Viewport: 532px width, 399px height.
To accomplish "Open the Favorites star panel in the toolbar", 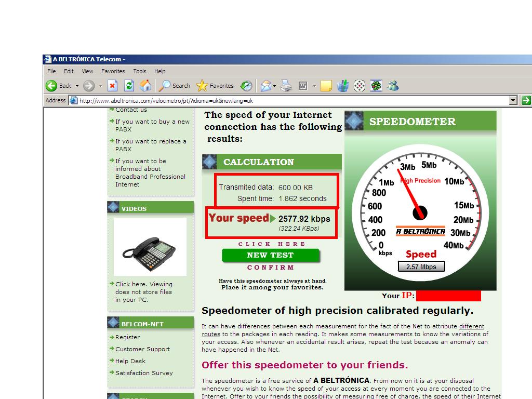I will tap(215, 86).
